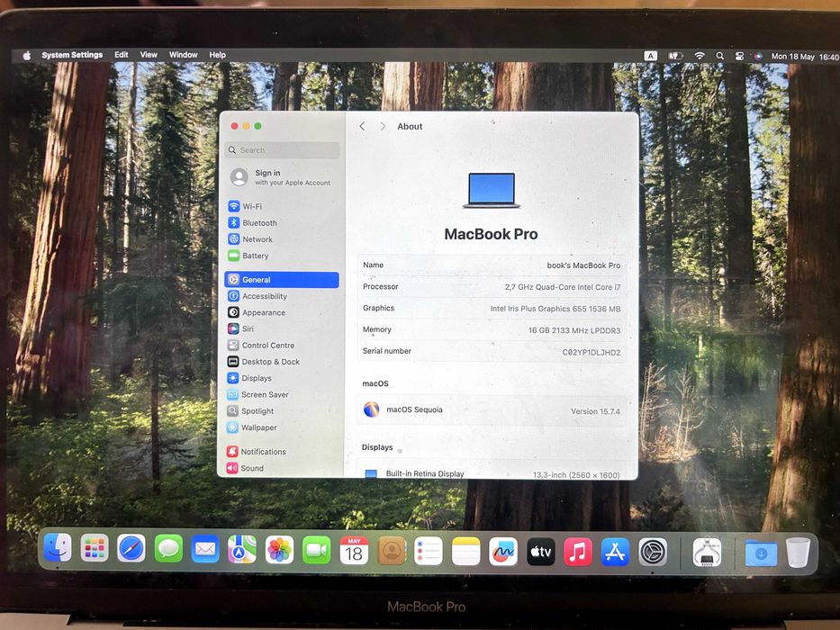Select Accessibility in the sidebar
Image resolution: width=840 pixels, height=630 pixels.
pyautogui.click(x=282, y=296)
